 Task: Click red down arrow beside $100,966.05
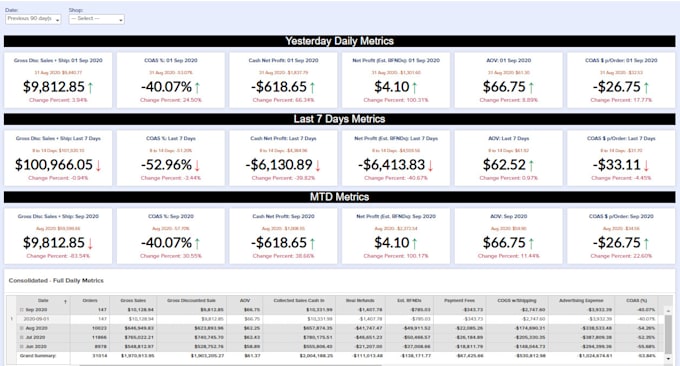tap(98, 165)
